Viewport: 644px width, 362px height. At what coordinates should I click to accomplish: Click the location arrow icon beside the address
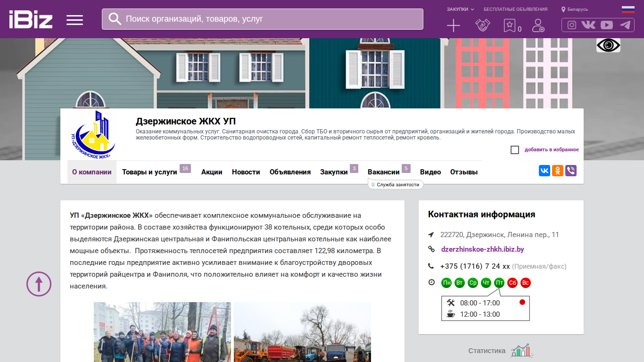coord(431,235)
